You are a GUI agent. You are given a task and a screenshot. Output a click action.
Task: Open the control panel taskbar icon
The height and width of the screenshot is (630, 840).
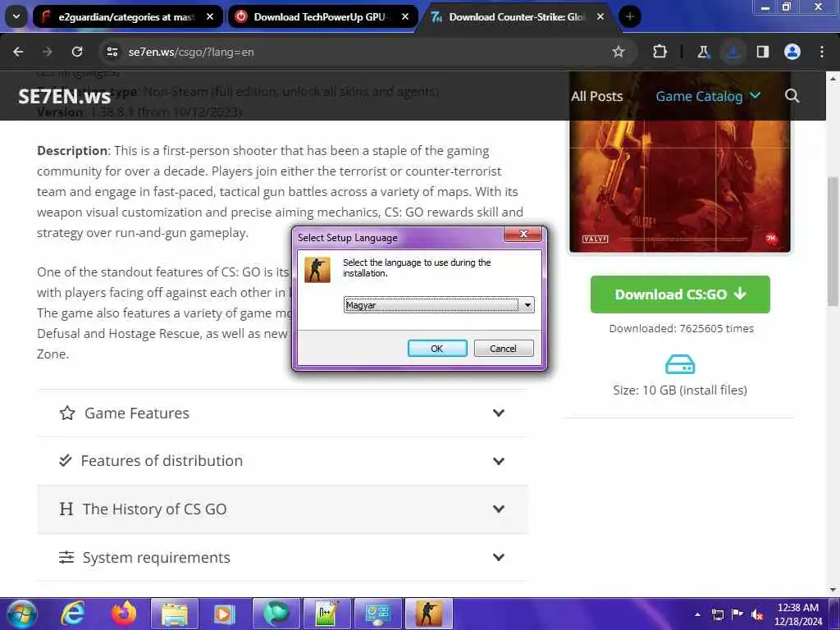[x=377, y=614]
